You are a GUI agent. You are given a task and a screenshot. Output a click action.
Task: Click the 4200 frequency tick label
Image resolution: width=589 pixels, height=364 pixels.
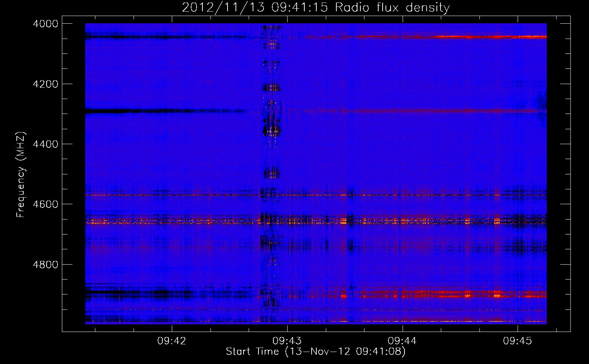(46, 84)
